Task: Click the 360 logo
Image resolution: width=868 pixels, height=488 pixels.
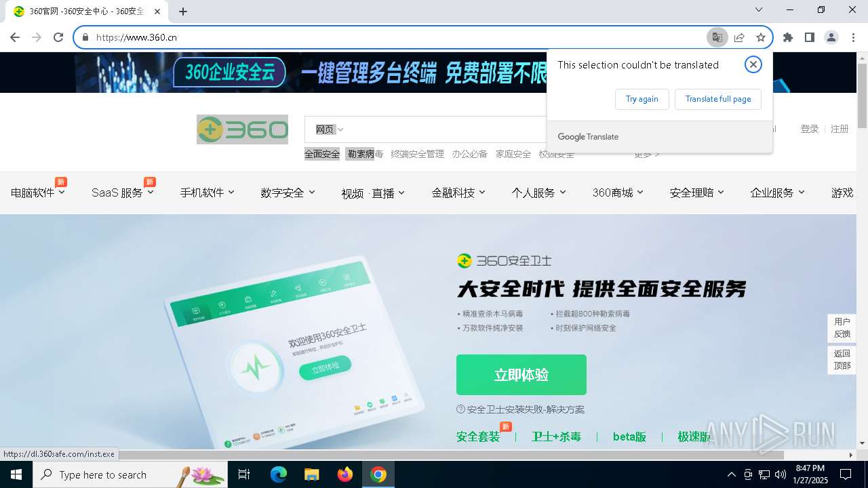Action: point(242,129)
